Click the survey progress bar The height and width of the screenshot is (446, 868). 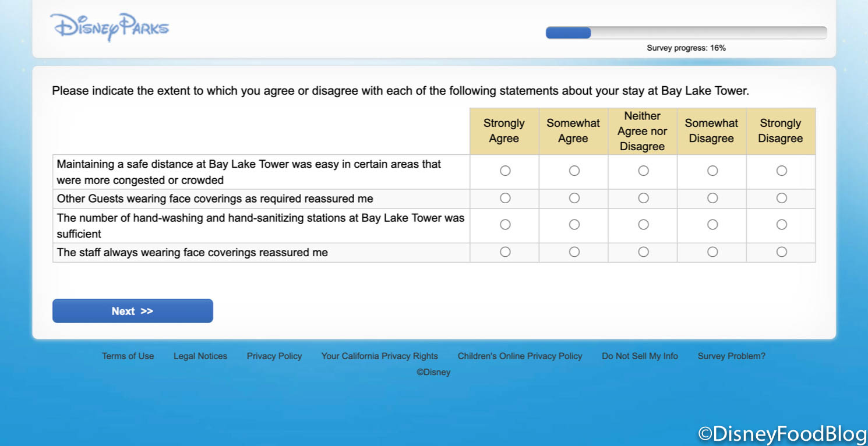pos(686,33)
